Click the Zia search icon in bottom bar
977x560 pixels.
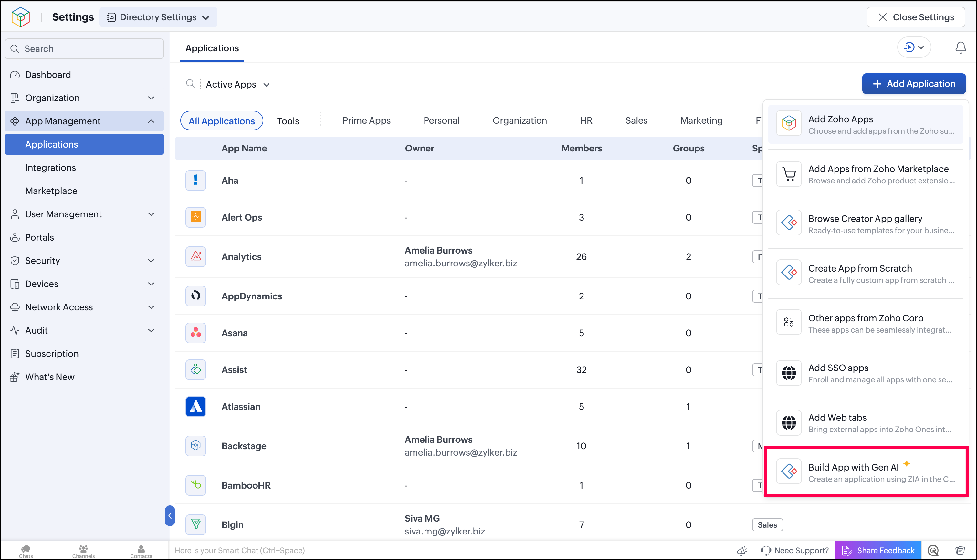click(933, 550)
